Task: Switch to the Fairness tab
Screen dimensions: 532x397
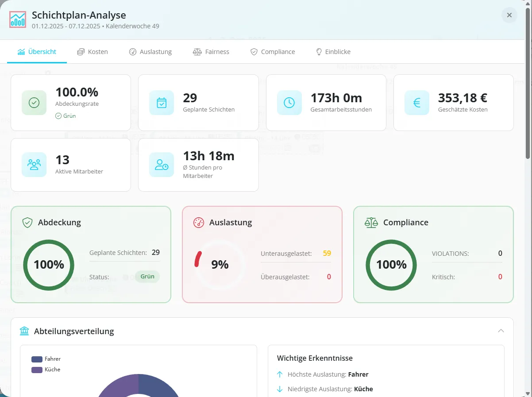Action: (x=211, y=51)
